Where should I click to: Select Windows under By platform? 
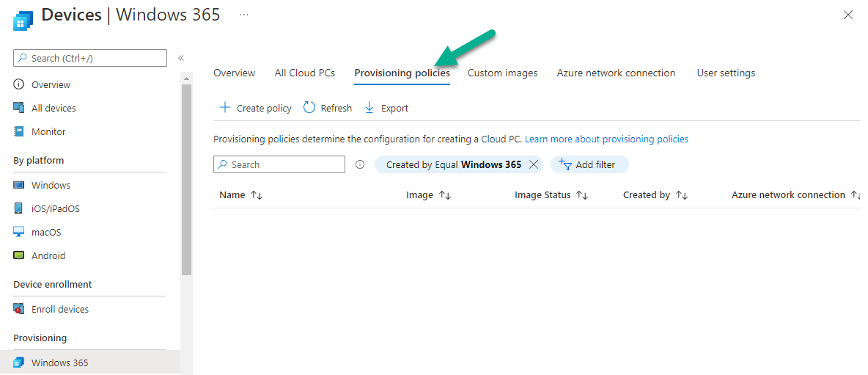(x=51, y=185)
